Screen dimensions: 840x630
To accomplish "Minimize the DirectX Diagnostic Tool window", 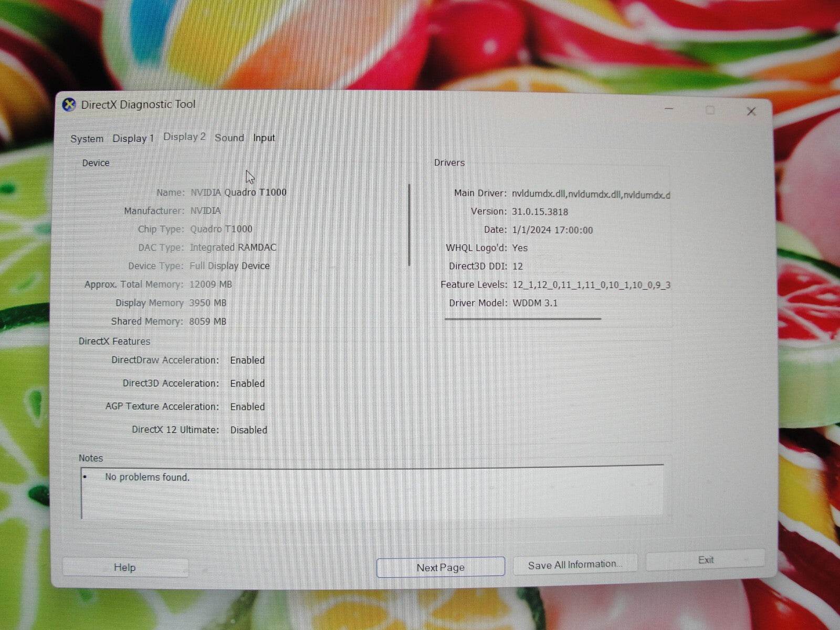I will pos(669,108).
